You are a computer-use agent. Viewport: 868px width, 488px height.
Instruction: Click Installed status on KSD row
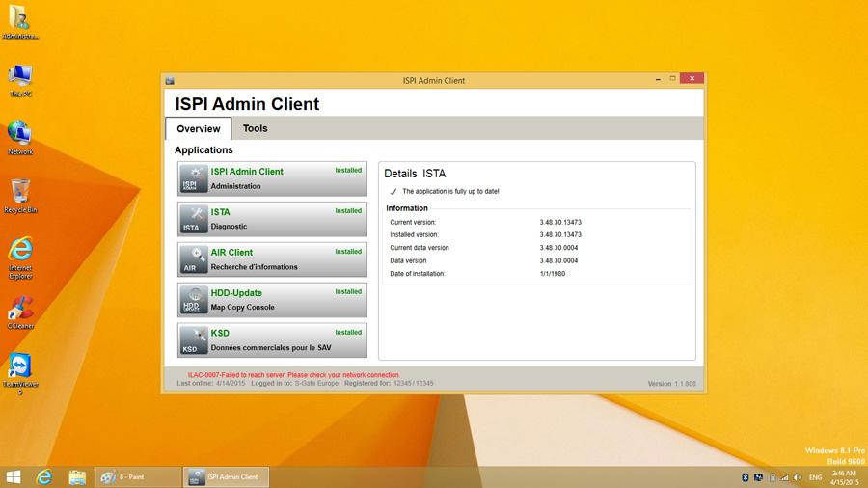tap(348, 332)
